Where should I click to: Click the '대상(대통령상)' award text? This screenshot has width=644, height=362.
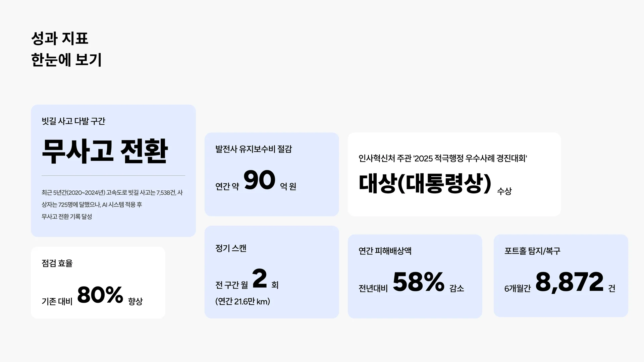coord(425,183)
